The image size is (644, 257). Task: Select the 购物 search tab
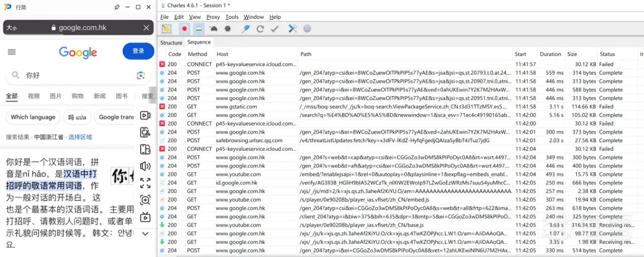pos(78,96)
